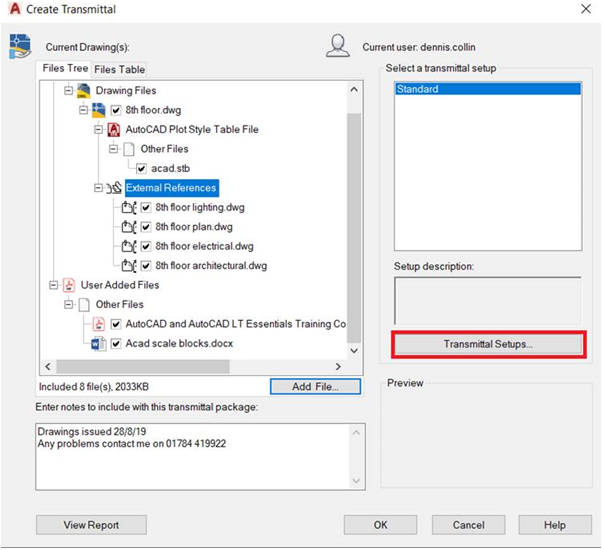Confirm with the OK button
The height and width of the screenshot is (550, 603).
pos(380,525)
